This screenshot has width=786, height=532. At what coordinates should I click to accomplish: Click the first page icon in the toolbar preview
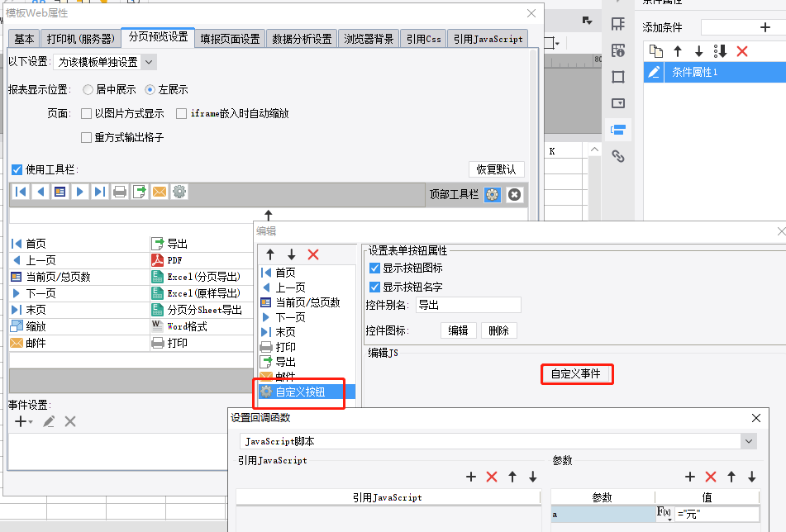pyautogui.click(x=21, y=192)
